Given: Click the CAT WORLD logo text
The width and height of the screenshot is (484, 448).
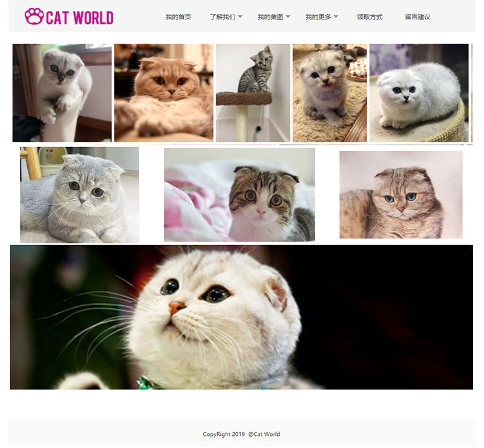Looking at the screenshot, I should (80, 18).
